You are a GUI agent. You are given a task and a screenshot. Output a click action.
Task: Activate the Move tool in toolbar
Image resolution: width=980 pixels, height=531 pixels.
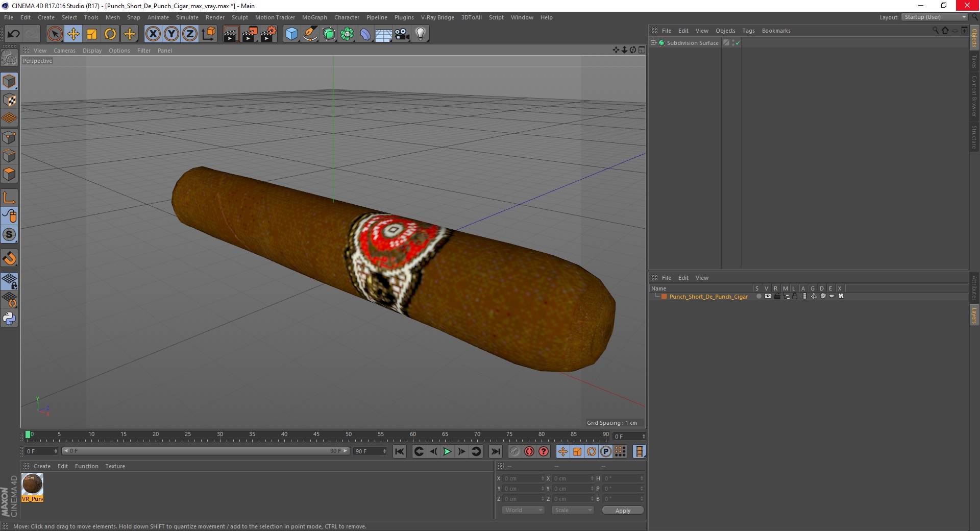click(73, 34)
